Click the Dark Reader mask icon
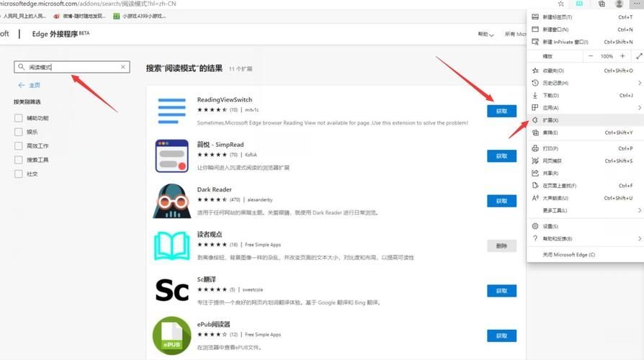 click(x=171, y=201)
